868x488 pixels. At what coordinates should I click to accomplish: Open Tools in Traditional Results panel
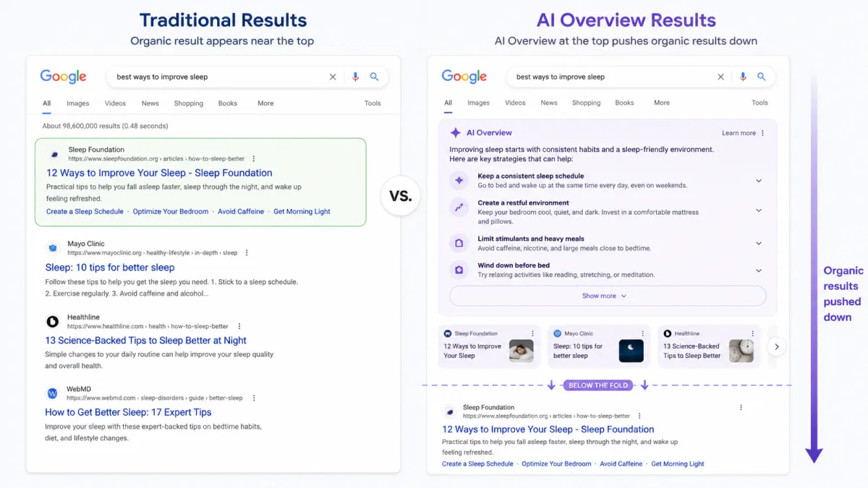(373, 103)
